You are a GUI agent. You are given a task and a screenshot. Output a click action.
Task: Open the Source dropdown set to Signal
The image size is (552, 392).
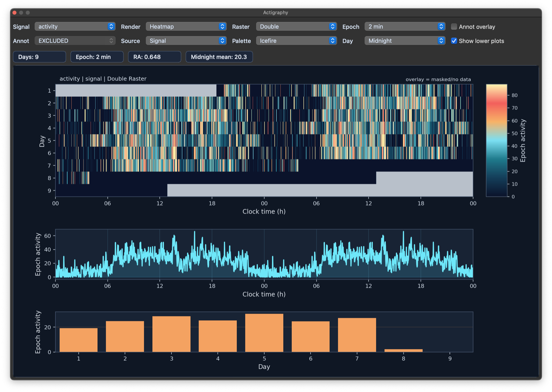(186, 41)
